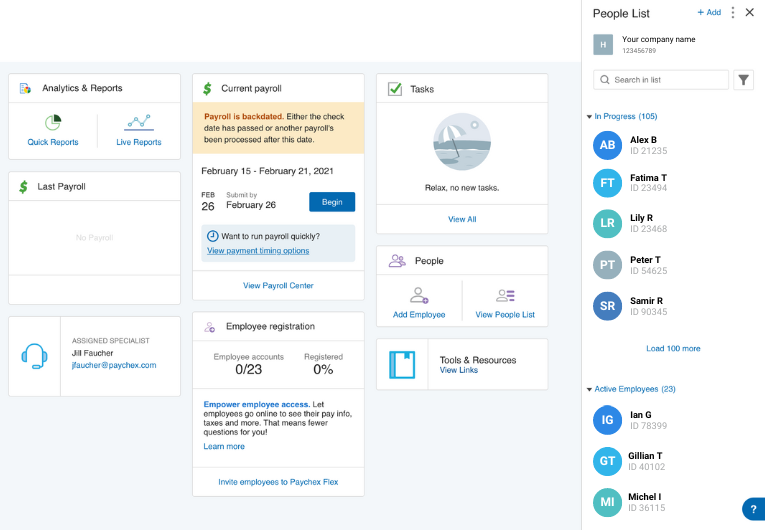This screenshot has width=765, height=530.
Task: Open Quick Reports pie chart icon
Action: [x=53, y=123]
